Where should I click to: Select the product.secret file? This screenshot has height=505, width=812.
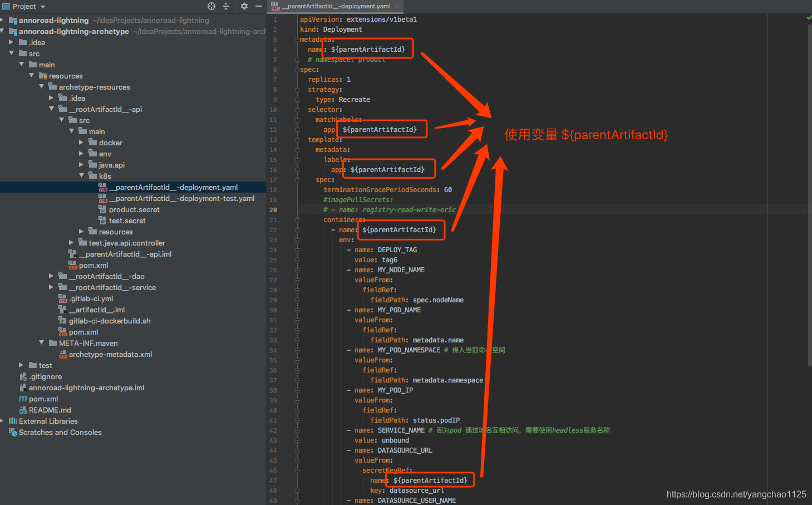pos(134,209)
